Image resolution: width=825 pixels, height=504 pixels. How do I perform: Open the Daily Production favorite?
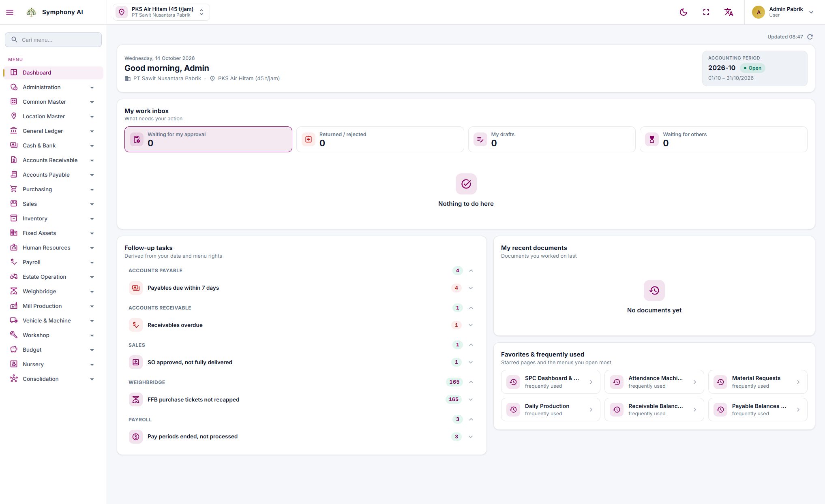pos(551,410)
